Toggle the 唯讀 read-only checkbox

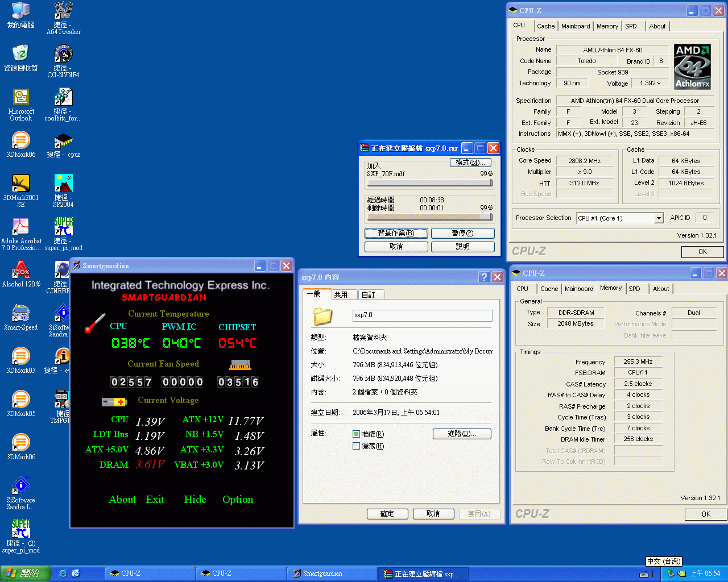click(356, 434)
